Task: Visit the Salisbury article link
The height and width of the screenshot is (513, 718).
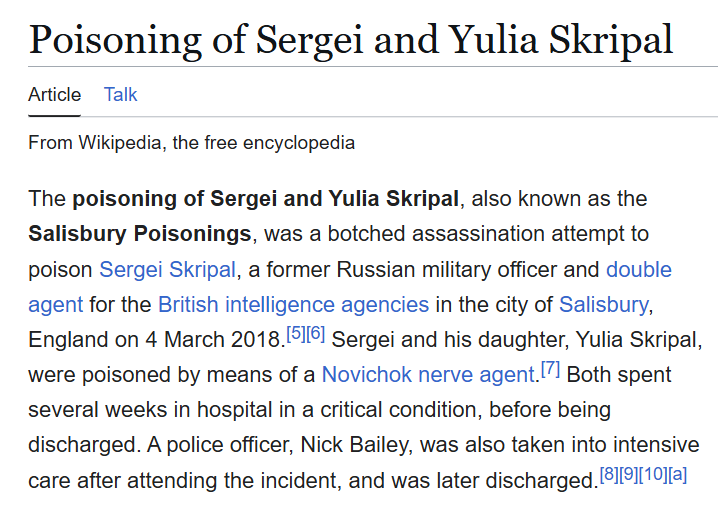Action: tap(604, 305)
